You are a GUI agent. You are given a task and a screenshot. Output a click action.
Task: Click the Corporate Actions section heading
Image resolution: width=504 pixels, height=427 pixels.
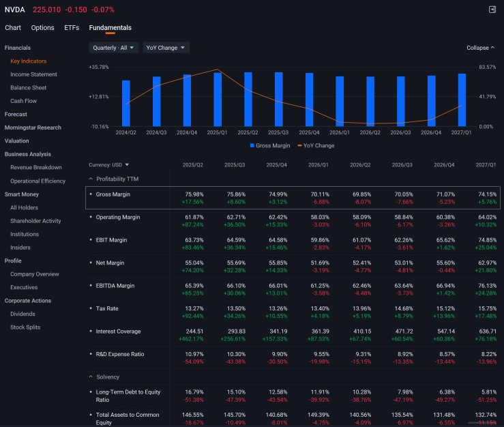pos(28,301)
